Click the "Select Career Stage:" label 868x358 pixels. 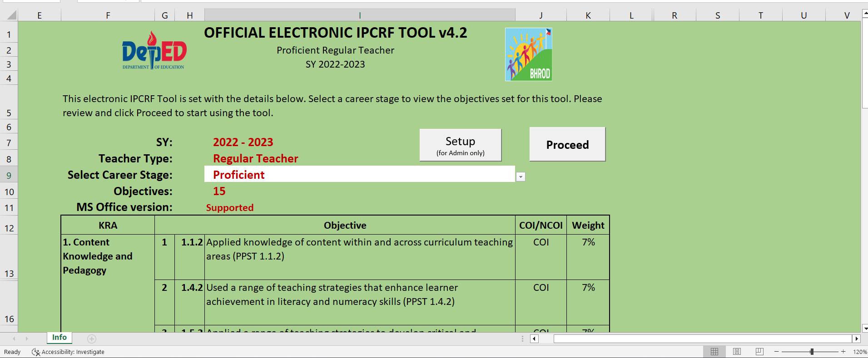click(120, 175)
